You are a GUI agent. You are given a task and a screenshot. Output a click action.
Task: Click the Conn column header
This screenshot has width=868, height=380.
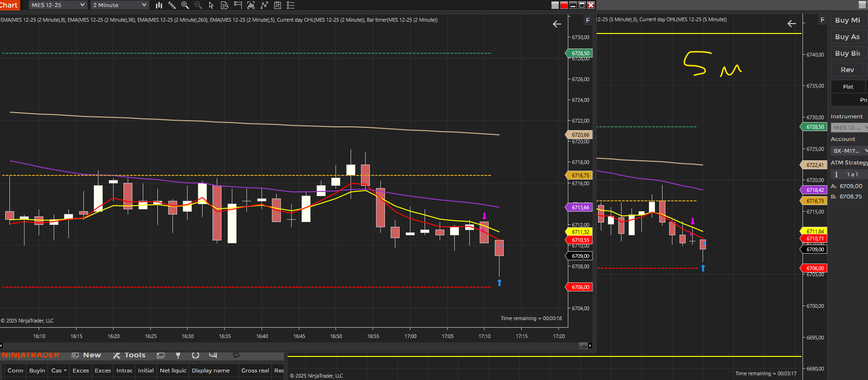(15, 371)
